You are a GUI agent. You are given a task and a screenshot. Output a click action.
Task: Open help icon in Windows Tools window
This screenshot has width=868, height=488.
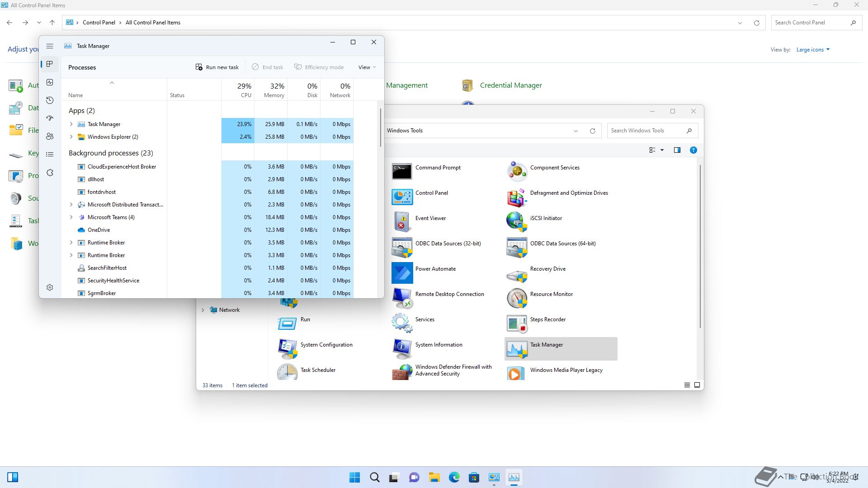click(x=693, y=150)
